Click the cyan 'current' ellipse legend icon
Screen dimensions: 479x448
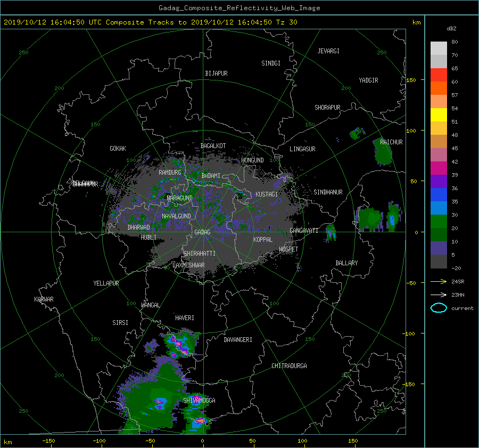[439, 308]
